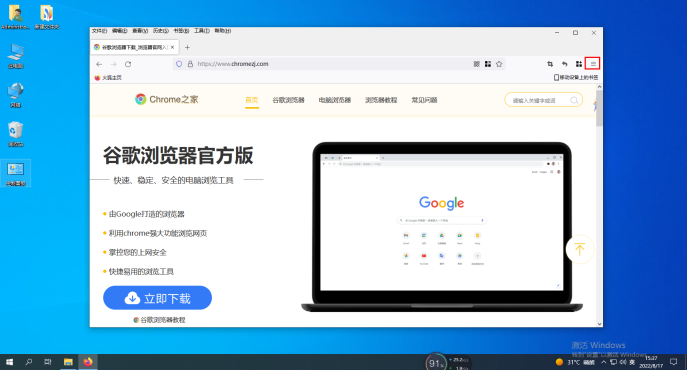Click the QR code icon in address bar
The image size is (687, 370).
pyautogui.click(x=477, y=64)
